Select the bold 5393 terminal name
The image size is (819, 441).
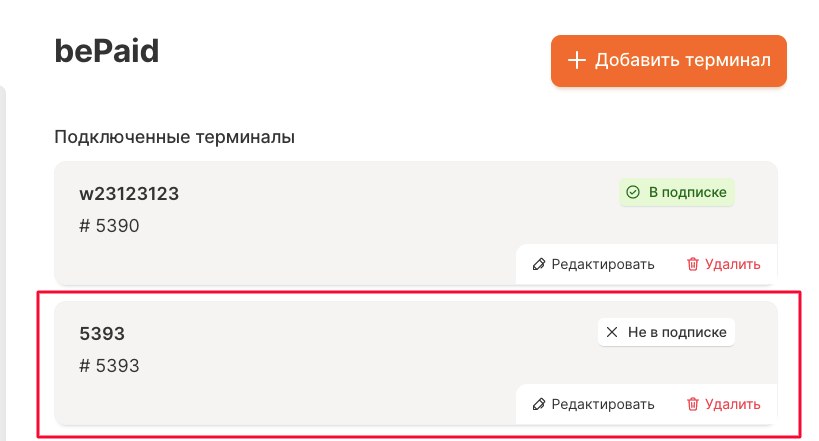point(102,334)
